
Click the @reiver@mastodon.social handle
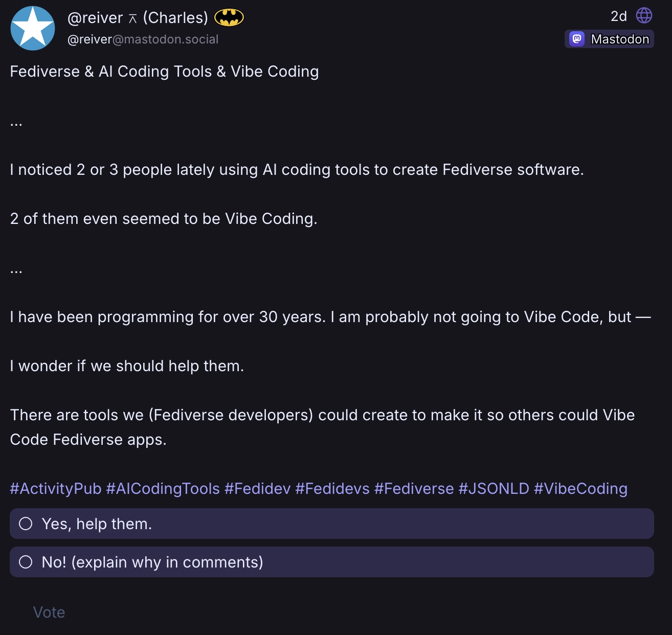(143, 39)
